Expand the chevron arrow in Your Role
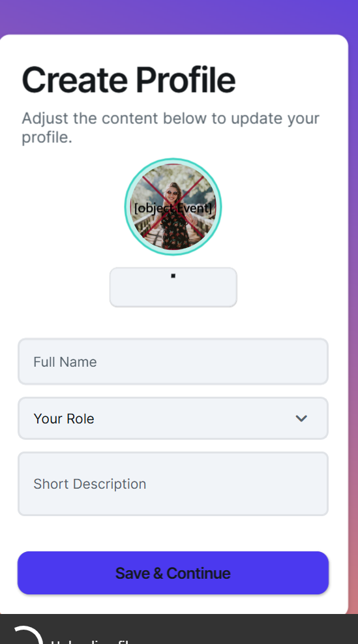 (301, 418)
